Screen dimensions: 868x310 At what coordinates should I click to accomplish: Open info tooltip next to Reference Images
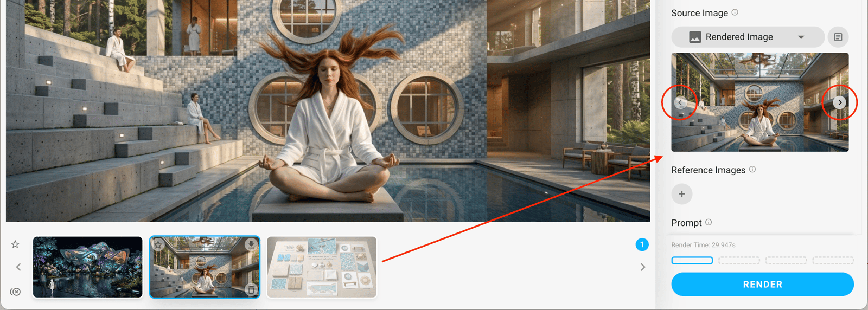click(x=752, y=170)
